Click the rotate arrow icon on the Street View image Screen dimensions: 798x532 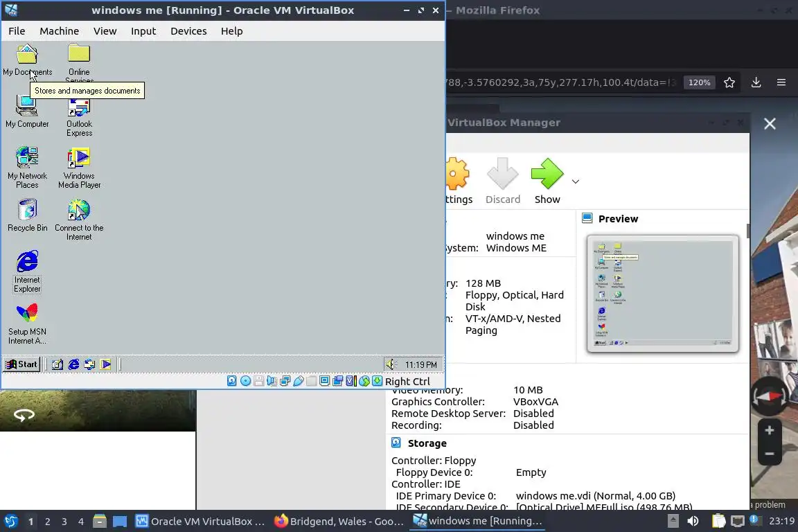pos(24,416)
